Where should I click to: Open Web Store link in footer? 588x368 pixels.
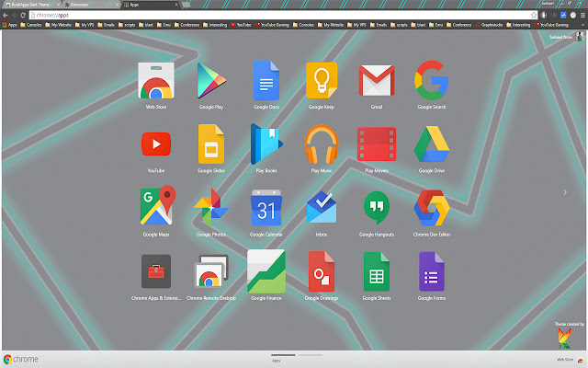tap(571, 360)
